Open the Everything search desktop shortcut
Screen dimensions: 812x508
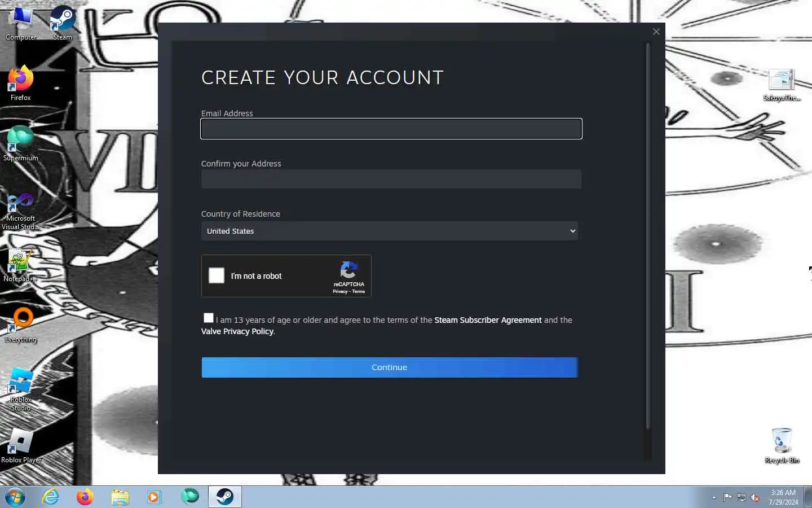21,325
